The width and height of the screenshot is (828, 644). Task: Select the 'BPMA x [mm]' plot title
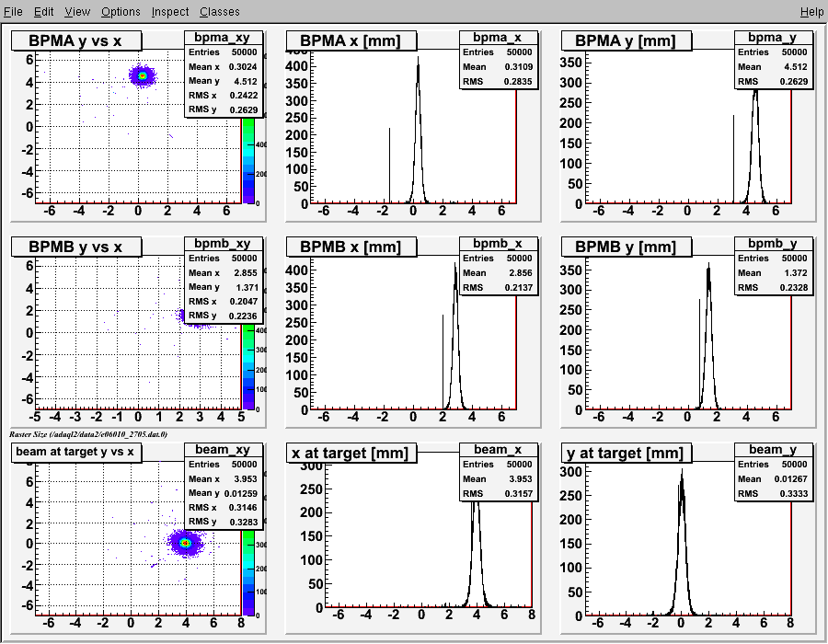point(351,40)
